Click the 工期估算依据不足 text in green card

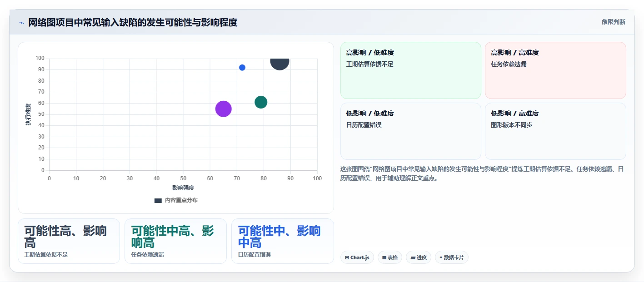pos(370,64)
